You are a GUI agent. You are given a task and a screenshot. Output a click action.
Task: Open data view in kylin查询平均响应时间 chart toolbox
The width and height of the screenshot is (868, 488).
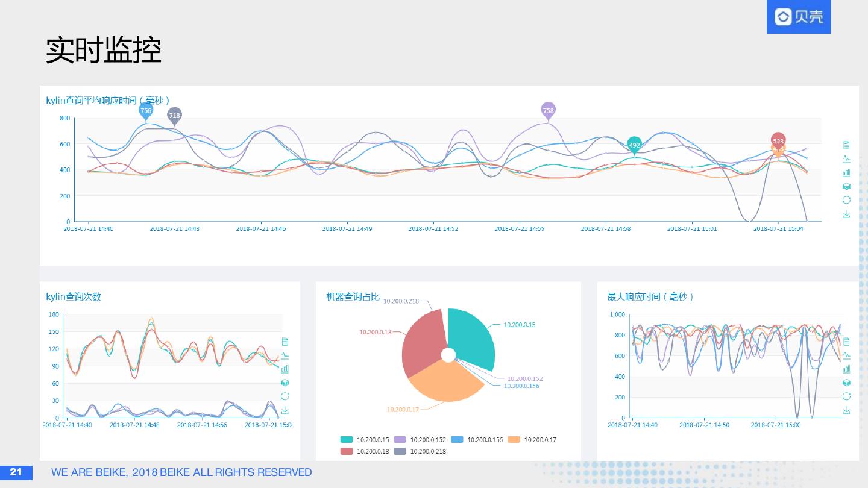[846, 145]
